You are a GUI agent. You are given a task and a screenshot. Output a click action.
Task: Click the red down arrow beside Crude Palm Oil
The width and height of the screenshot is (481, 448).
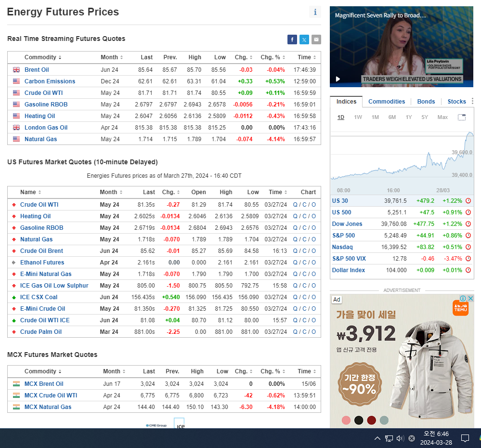[x=14, y=332]
